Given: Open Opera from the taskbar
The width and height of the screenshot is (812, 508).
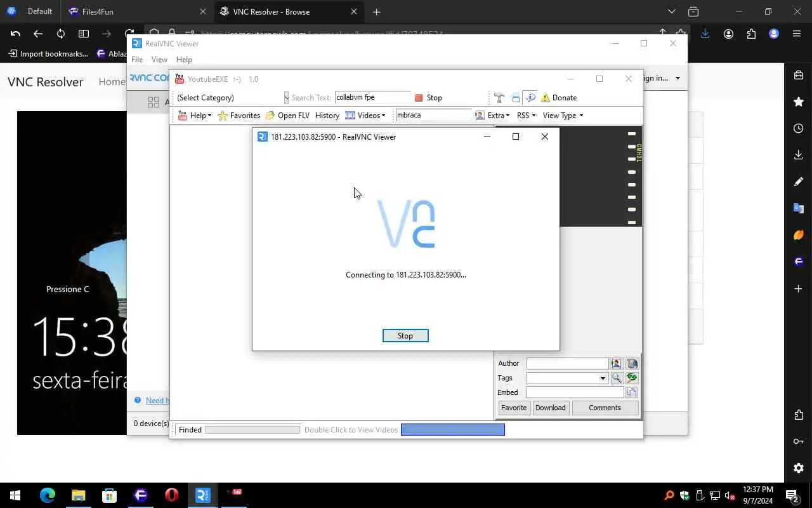Looking at the screenshot, I should click(172, 495).
